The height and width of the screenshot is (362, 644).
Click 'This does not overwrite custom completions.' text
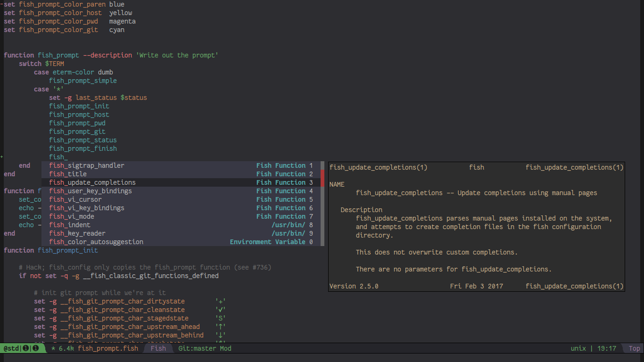click(x=437, y=252)
